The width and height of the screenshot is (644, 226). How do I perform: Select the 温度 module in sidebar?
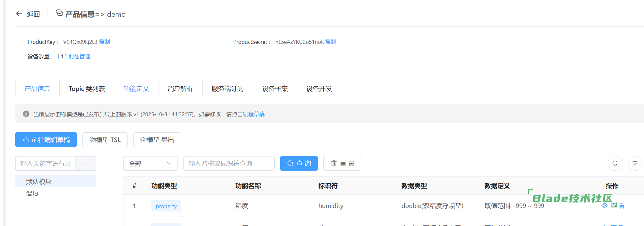(33, 193)
